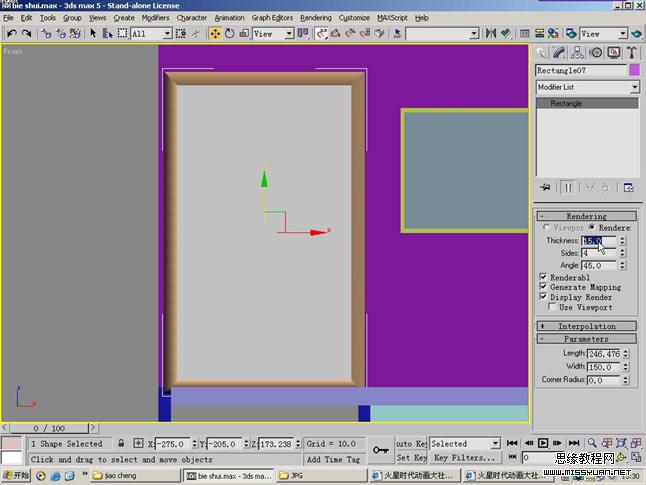Open the Align tool
Screen dimensions: 646x485
click(x=506, y=33)
